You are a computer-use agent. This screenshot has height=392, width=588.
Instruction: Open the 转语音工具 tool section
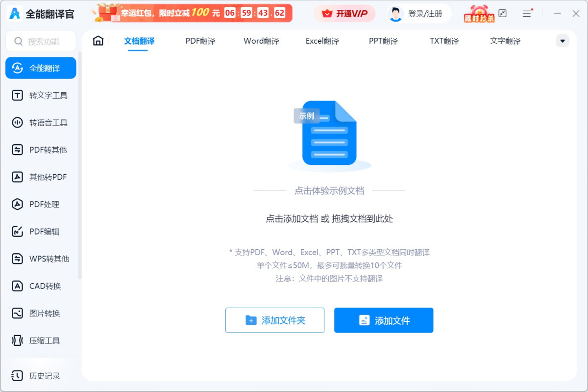(40, 122)
